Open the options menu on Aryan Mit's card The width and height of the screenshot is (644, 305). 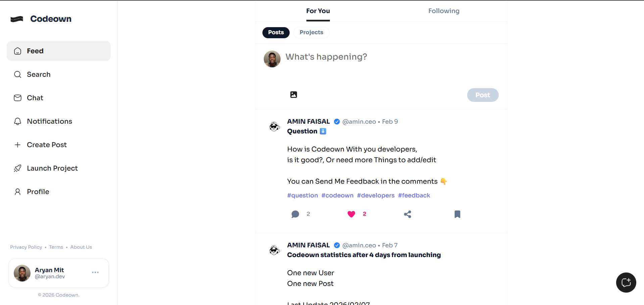point(95,272)
